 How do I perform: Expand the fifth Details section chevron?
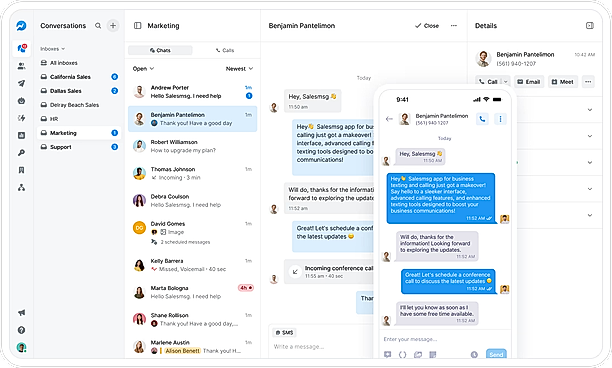coord(590,215)
